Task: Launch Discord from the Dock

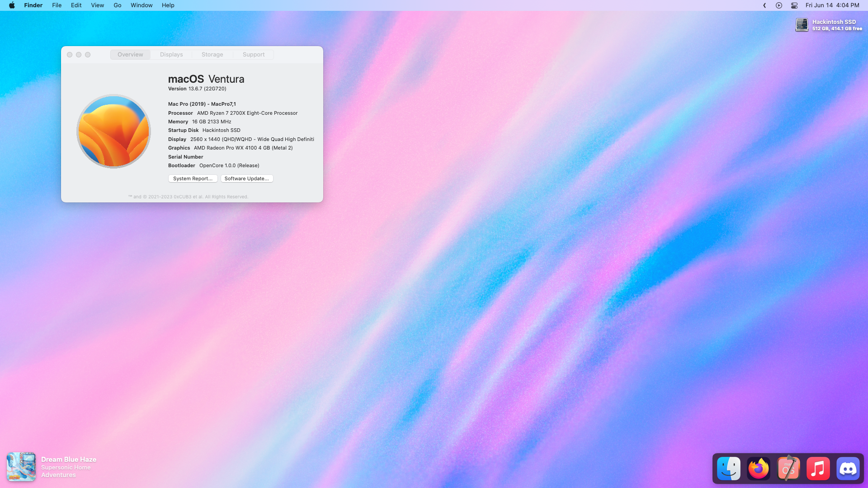Action: [848, 469]
